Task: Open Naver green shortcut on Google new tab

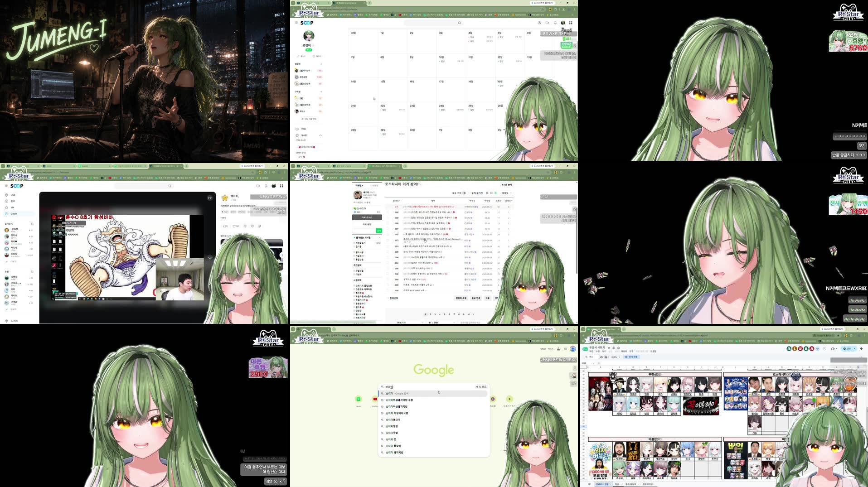Action: (358, 399)
